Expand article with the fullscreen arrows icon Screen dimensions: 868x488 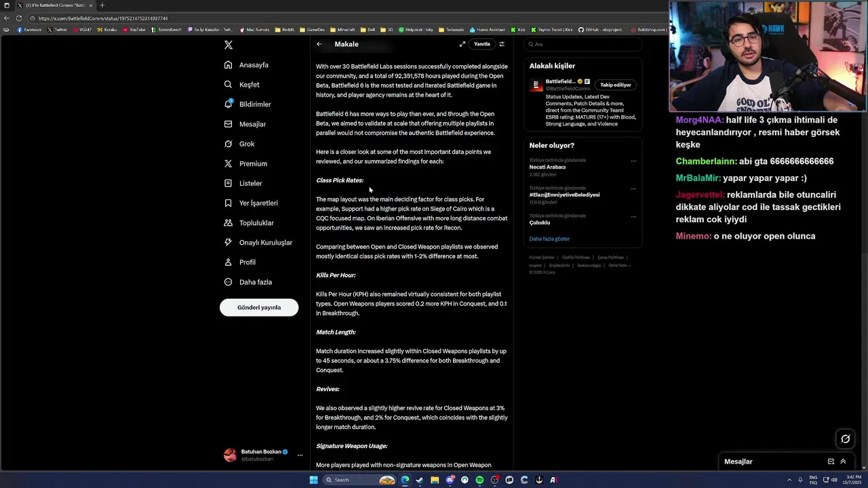tap(462, 44)
